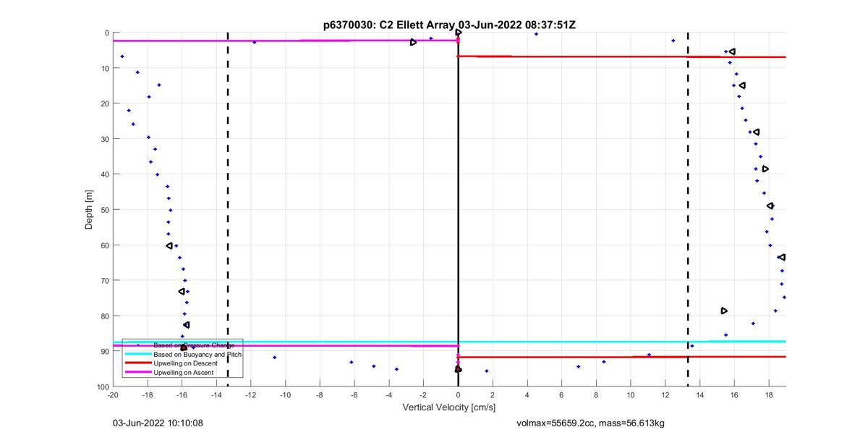Click depth axis tick label '50'
The image size is (868, 435).
[104, 210]
